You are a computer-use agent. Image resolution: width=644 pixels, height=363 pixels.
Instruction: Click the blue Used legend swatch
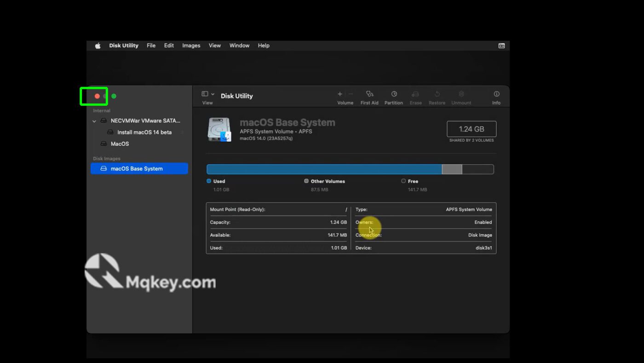(x=209, y=181)
